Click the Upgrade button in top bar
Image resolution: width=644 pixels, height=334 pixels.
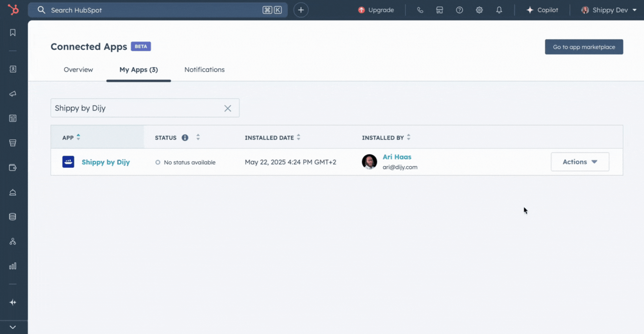[376, 10]
